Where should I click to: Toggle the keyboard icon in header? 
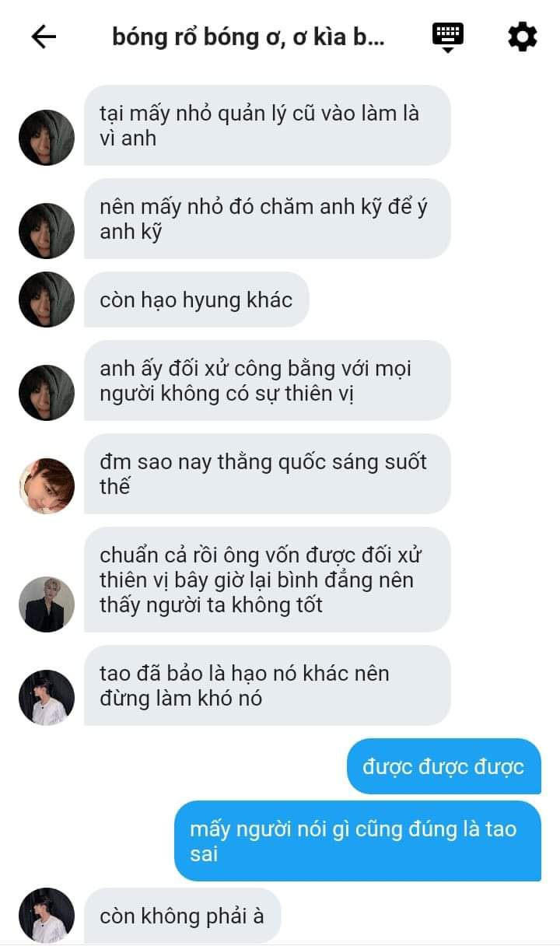pyautogui.click(x=448, y=37)
